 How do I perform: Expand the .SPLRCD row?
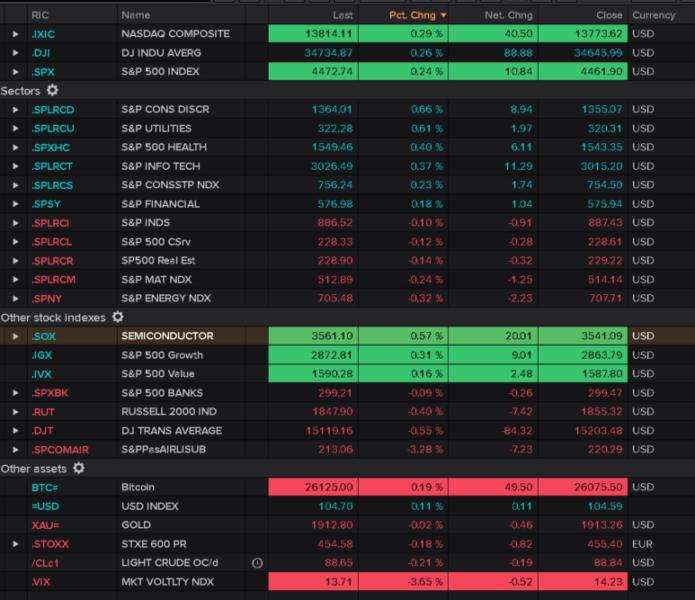point(16,109)
